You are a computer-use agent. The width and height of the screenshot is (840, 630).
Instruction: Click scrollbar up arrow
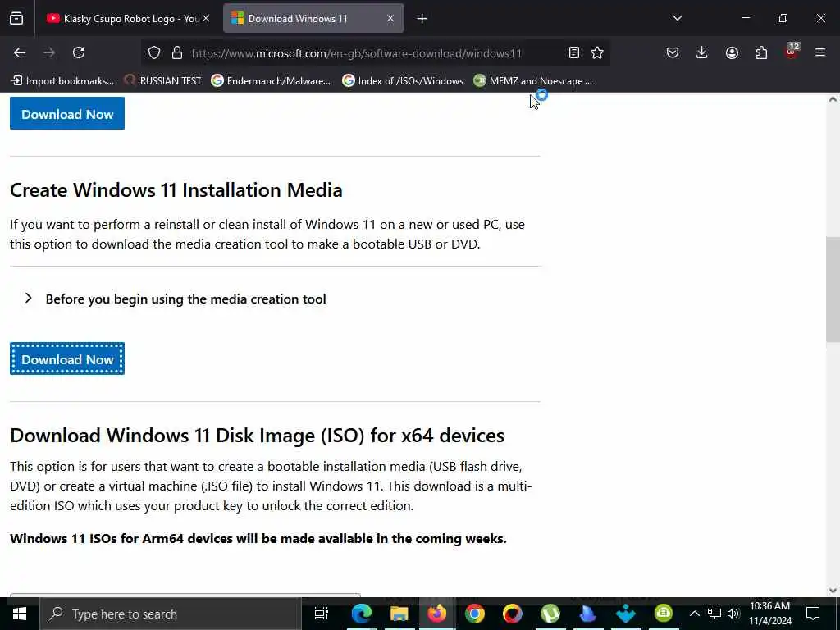tap(833, 99)
